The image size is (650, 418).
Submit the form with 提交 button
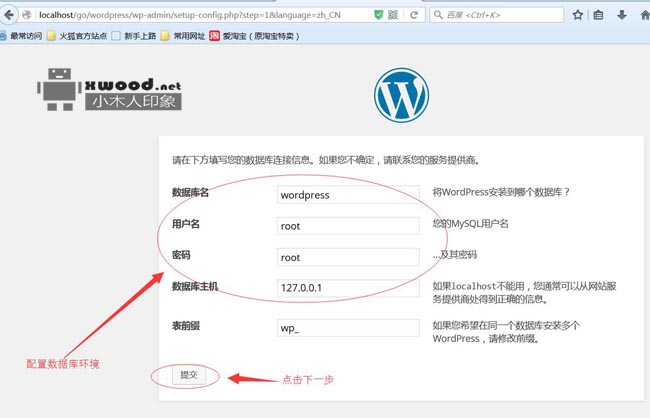(x=189, y=375)
